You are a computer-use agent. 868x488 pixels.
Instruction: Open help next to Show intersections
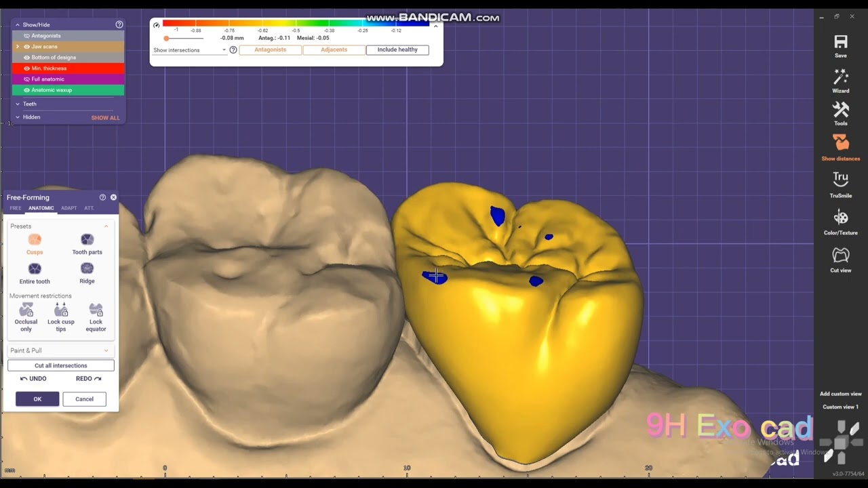[x=233, y=50]
